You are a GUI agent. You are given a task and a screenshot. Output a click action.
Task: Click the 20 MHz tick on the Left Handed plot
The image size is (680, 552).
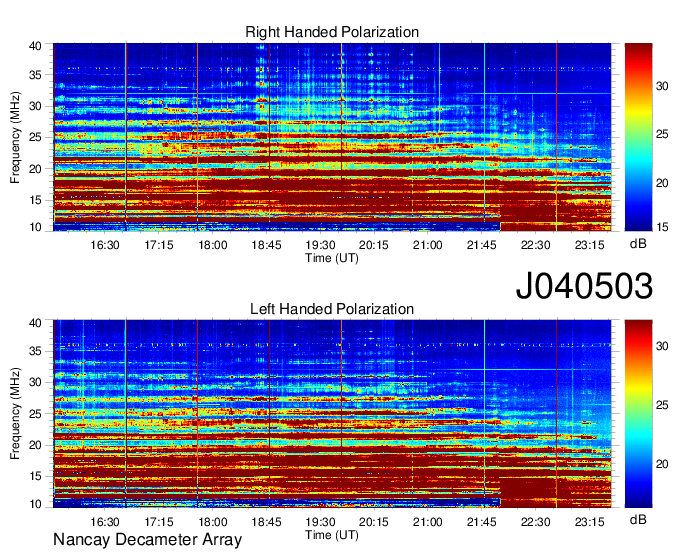(x=35, y=445)
